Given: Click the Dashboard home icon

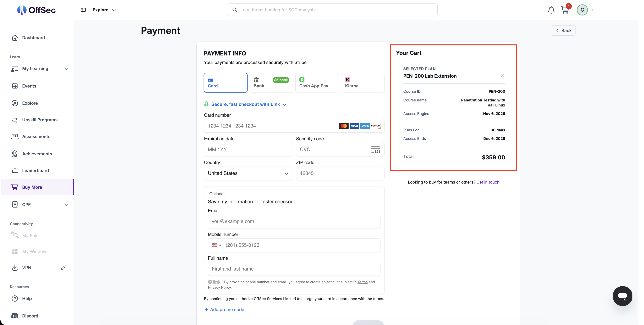Looking at the screenshot, I should [15, 37].
